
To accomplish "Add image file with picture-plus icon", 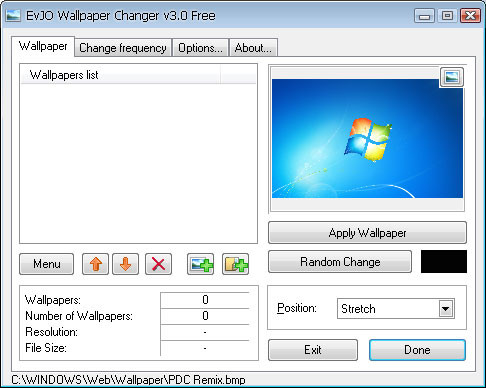I will tap(200, 264).
